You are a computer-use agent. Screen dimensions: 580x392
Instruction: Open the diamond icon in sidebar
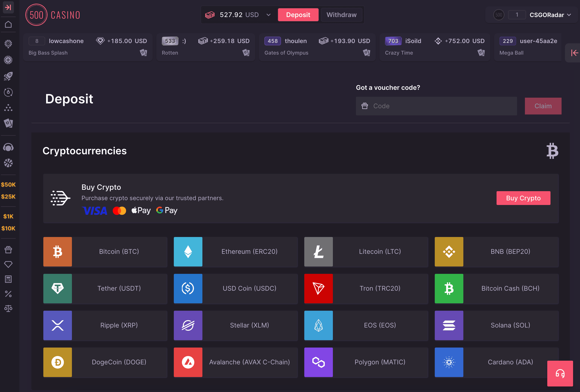click(x=8, y=264)
